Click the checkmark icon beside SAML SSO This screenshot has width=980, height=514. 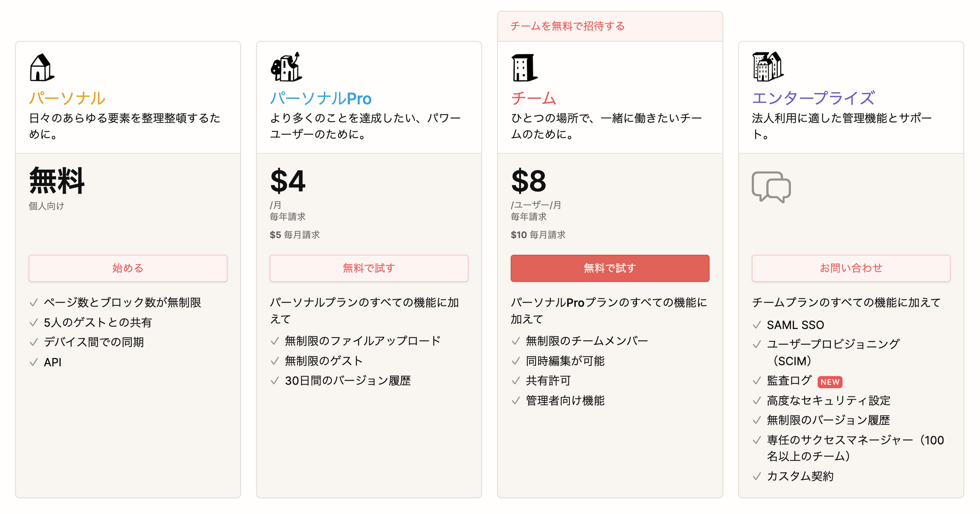[757, 325]
